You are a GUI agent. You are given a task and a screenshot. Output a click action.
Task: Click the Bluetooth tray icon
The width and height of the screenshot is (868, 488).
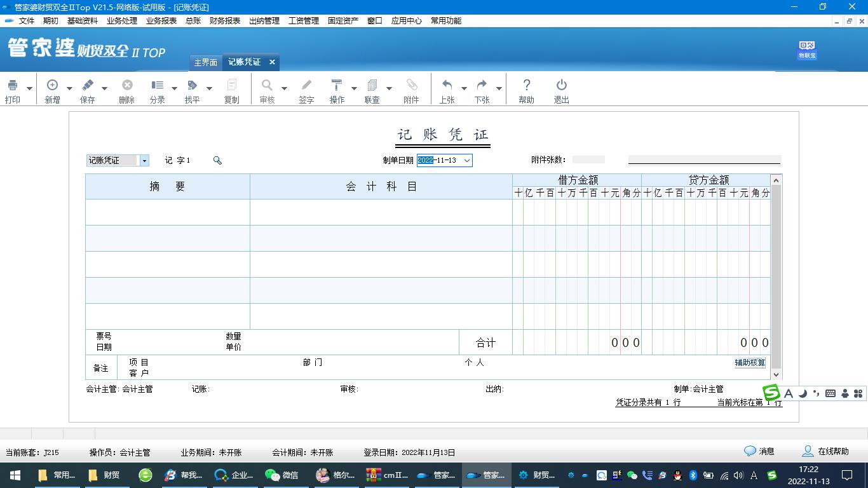coord(693,475)
